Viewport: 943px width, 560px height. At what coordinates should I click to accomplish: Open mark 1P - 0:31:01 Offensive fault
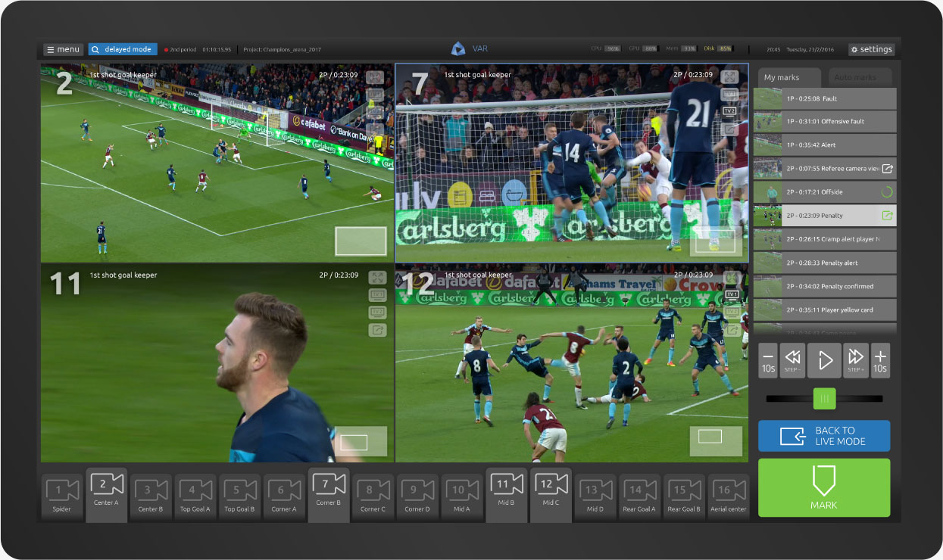point(825,121)
